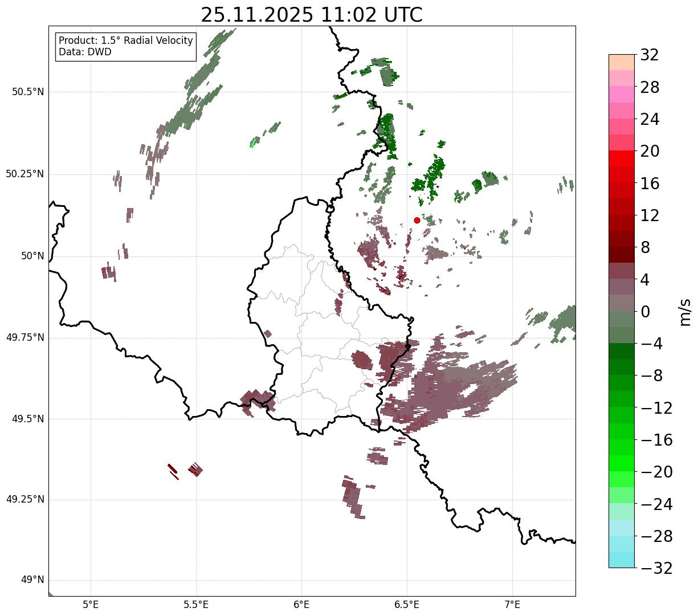Click the 50.5°N latitude label
The width and height of the screenshot is (698, 616).
coord(28,92)
